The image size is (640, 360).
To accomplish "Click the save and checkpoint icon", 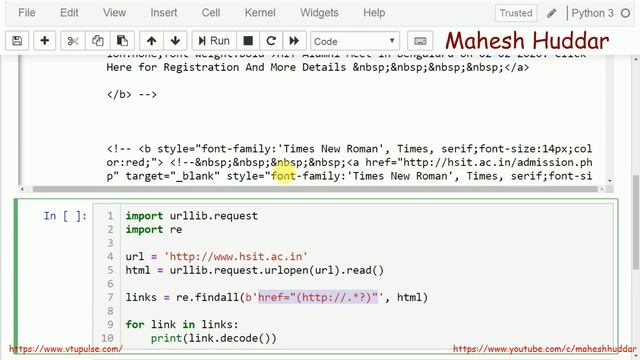I will tap(17, 41).
